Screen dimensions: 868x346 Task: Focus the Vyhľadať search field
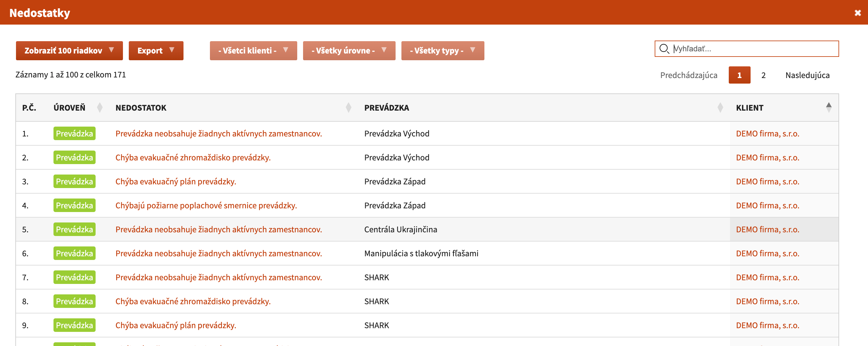coord(747,49)
